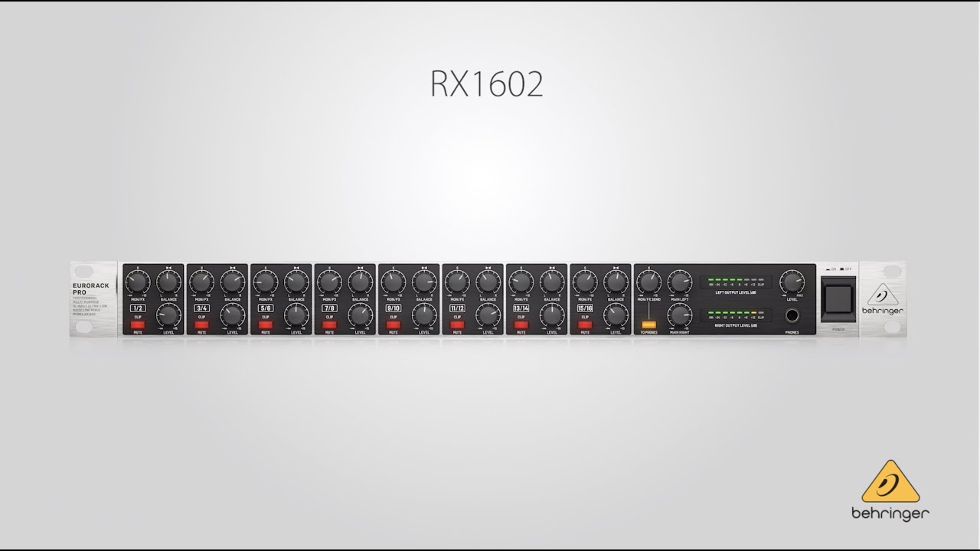
Task: Click channel 7/8 LEVEL knob
Action: (360, 315)
